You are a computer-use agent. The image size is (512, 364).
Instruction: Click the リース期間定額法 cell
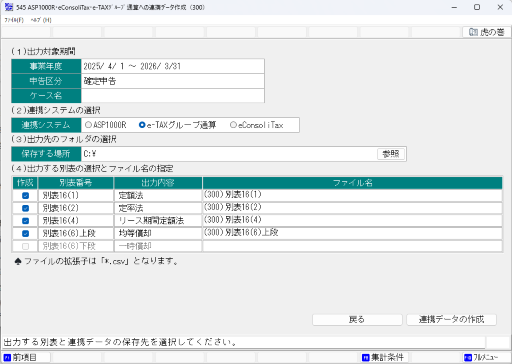158,221
